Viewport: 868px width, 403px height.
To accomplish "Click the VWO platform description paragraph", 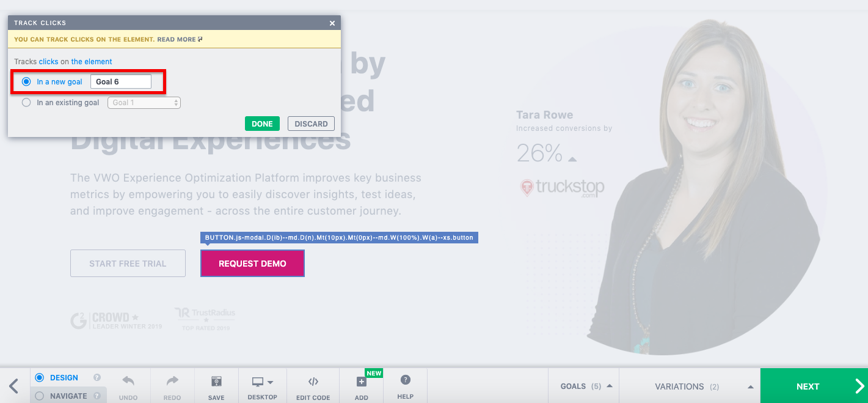I will pyautogui.click(x=246, y=194).
